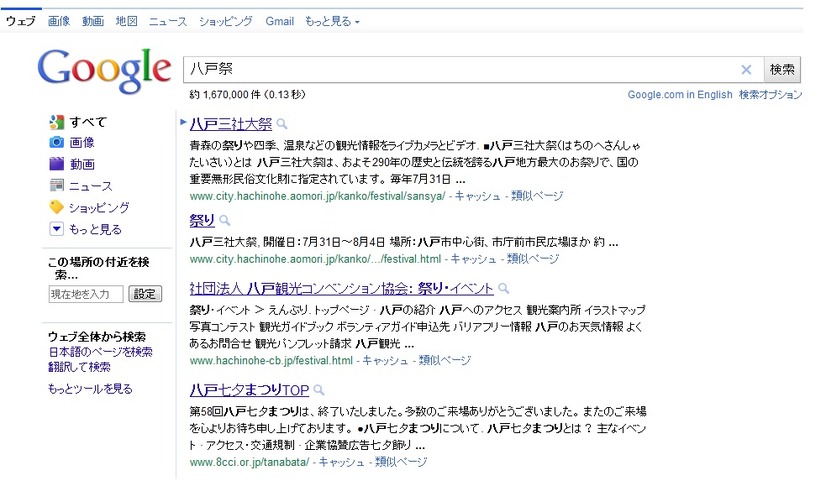The height and width of the screenshot is (486, 826).
Task: Open Gmail from the top navigation bar
Action: click(279, 22)
